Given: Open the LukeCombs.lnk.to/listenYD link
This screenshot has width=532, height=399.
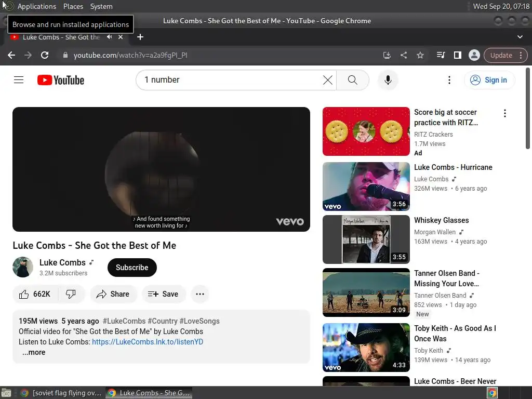Looking at the screenshot, I should click(x=148, y=342).
